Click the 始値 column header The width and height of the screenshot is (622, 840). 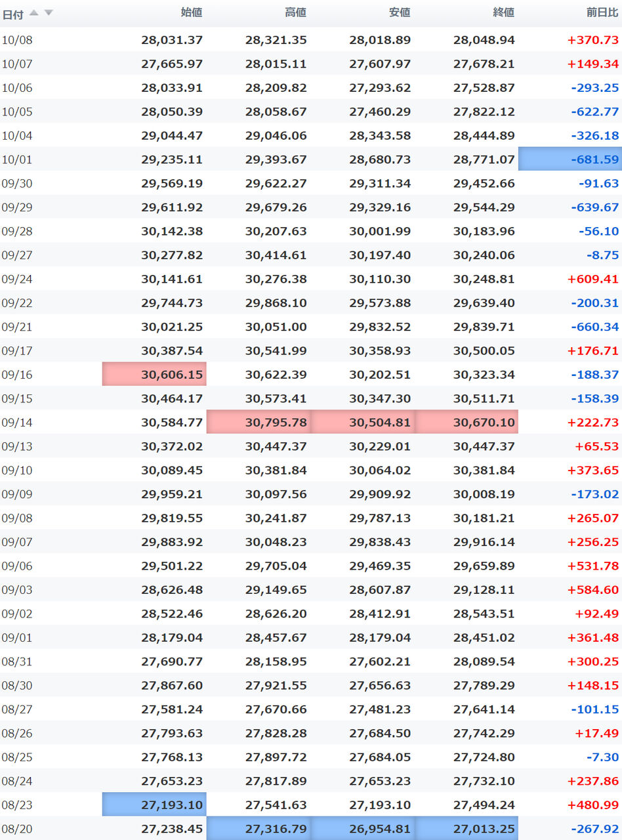(192, 12)
